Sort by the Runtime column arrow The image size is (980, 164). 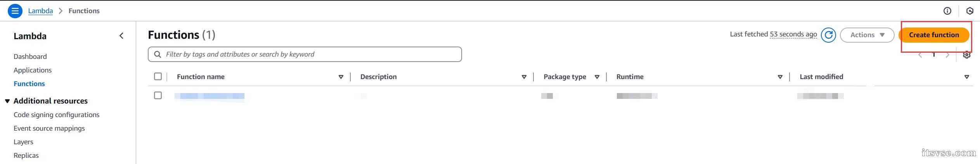(780, 77)
